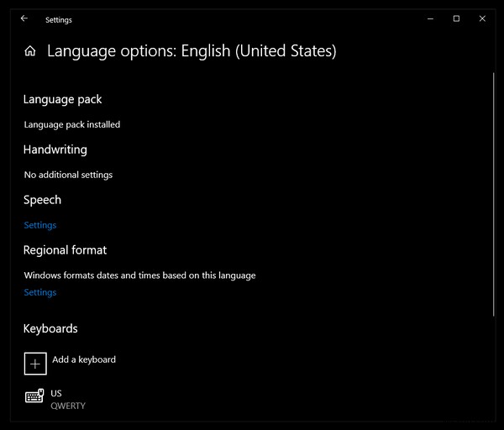Open the Speech Settings link
The height and width of the screenshot is (430, 504).
point(40,225)
